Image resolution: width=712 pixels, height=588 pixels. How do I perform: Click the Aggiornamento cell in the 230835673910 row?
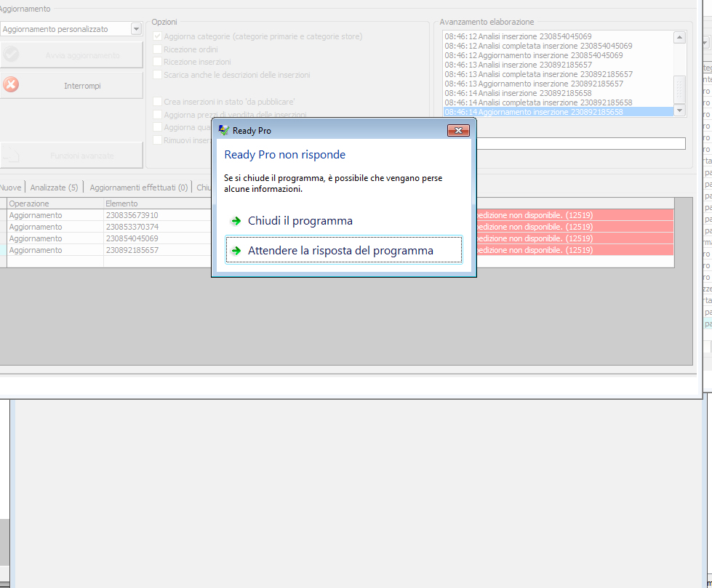point(55,215)
